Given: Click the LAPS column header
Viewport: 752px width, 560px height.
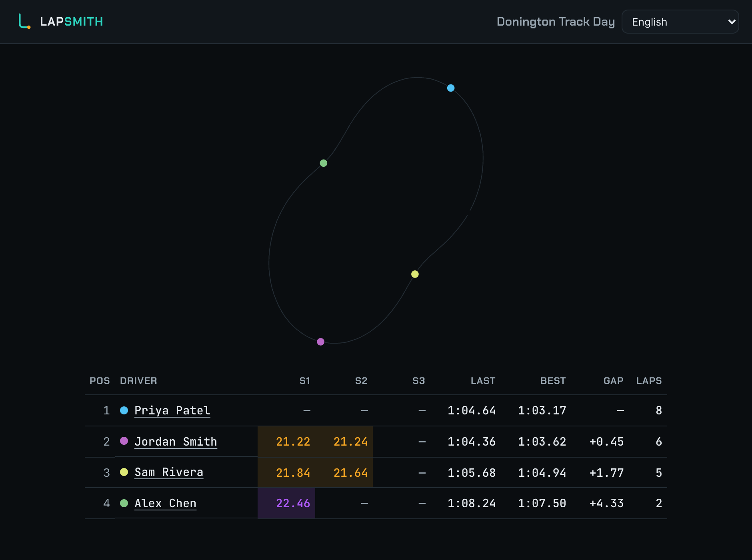Looking at the screenshot, I should point(649,381).
